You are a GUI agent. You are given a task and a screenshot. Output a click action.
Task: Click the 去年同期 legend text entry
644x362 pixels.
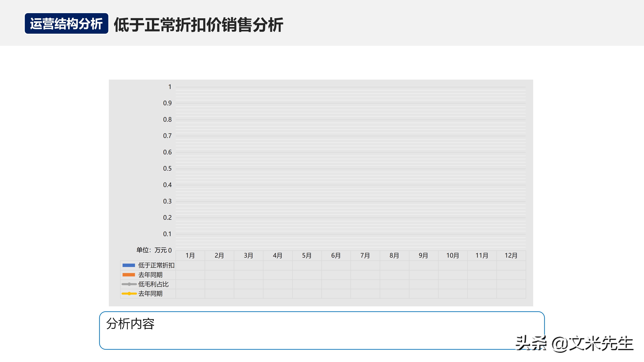click(151, 275)
